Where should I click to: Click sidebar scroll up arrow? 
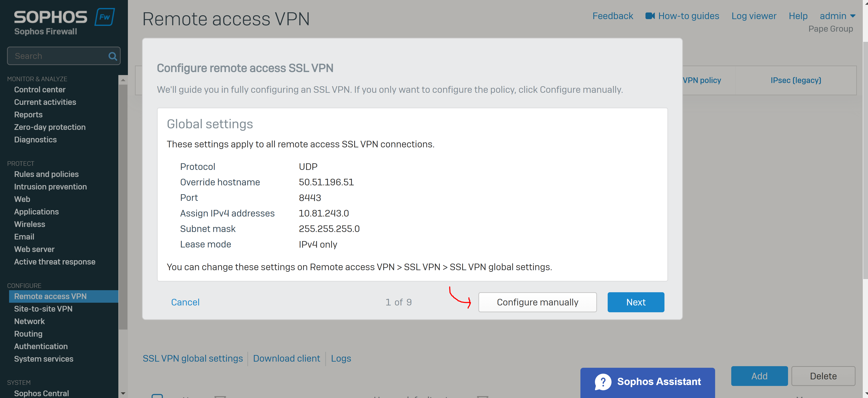[123, 80]
